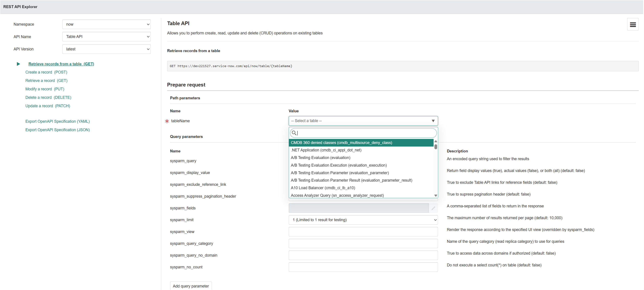644x290 pixels.
Task: Choose A10 Load Balancer table option
Action: click(323, 188)
